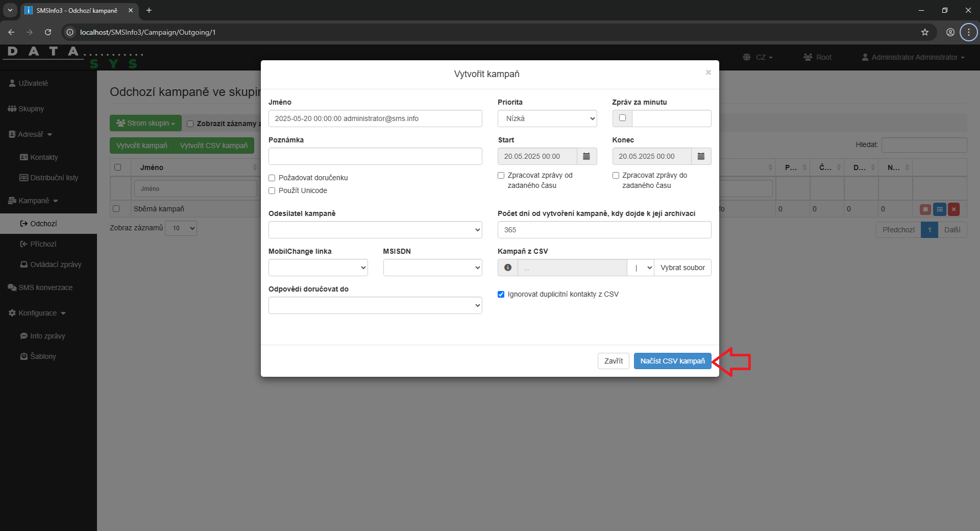
Task: Open the MSISDN dropdown
Action: click(432, 268)
